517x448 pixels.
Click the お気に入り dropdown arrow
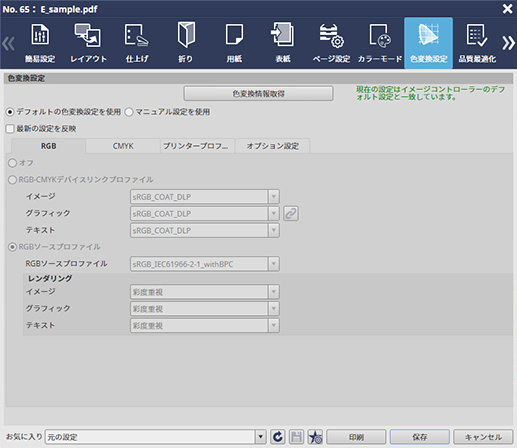(261, 437)
